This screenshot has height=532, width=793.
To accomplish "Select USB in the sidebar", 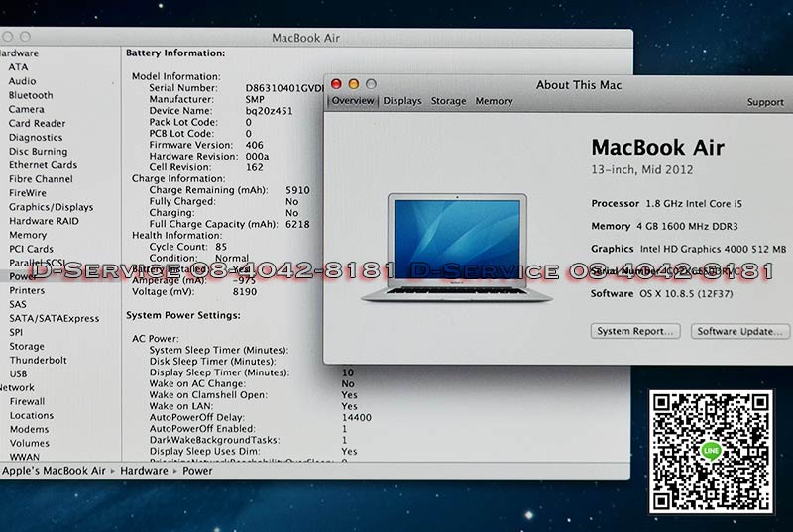I will (19, 373).
